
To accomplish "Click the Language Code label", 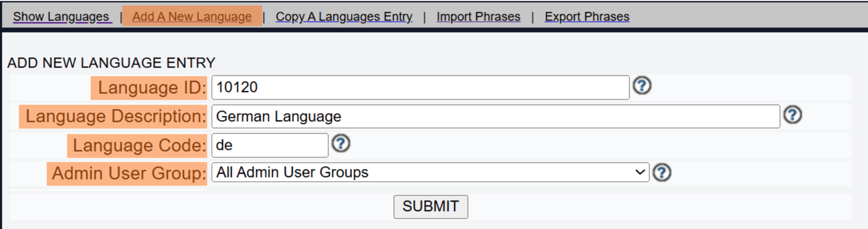I will 139,145.
